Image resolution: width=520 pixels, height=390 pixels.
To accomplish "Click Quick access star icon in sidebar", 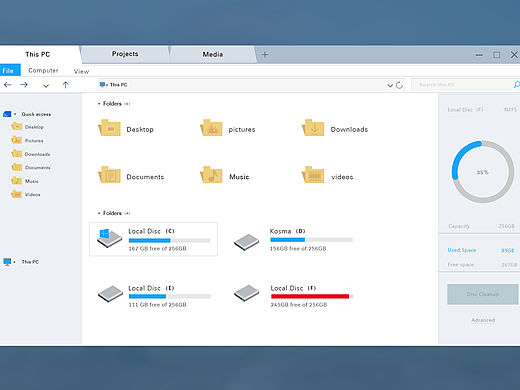I will tap(7, 114).
